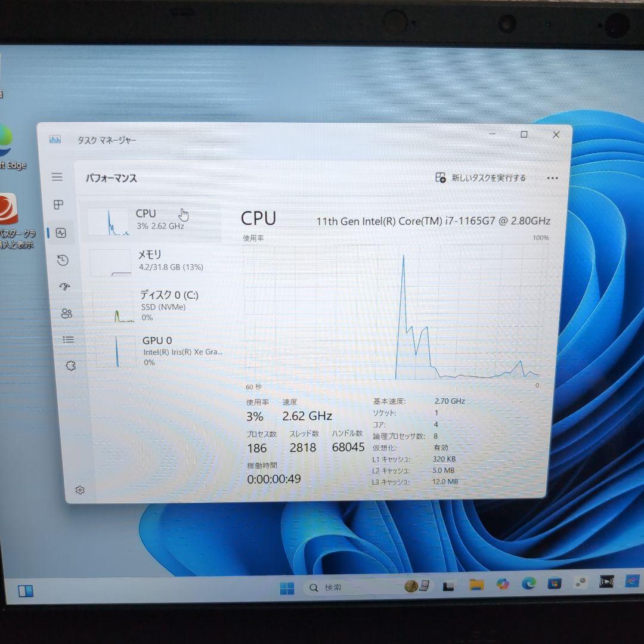Click the 186 process count value

[x=257, y=448]
